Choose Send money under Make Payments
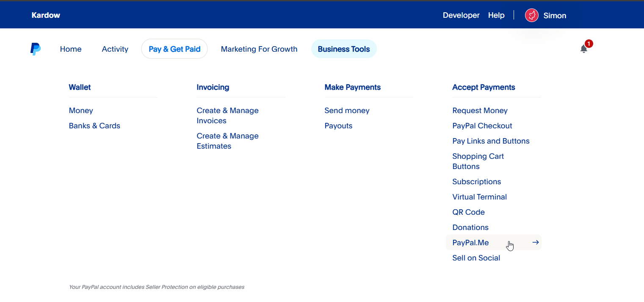644x302 pixels. [x=347, y=111]
